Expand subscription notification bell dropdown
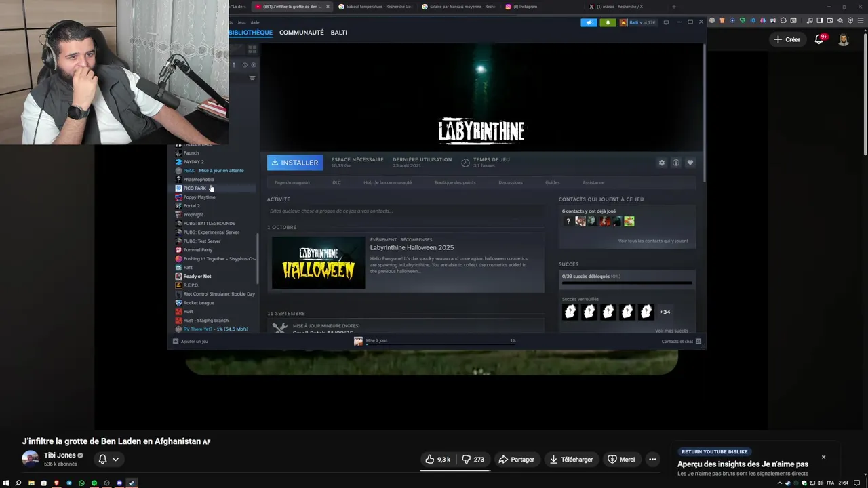 (x=108, y=460)
